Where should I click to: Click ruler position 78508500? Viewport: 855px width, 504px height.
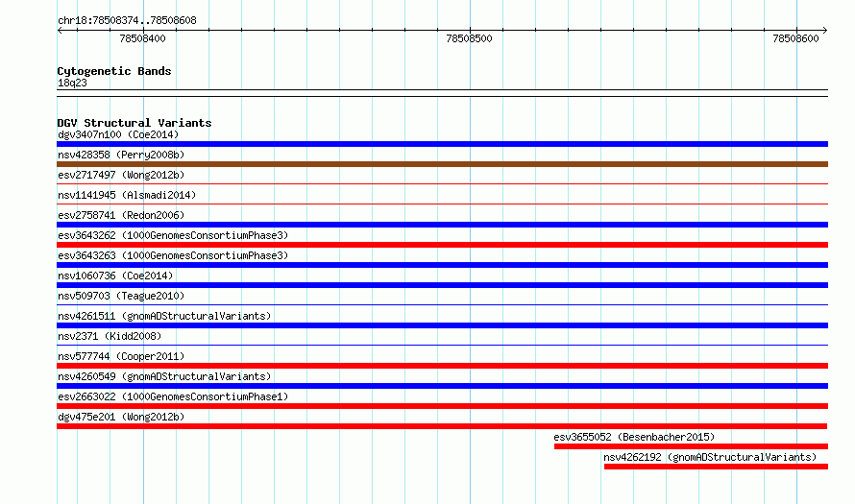469,38
